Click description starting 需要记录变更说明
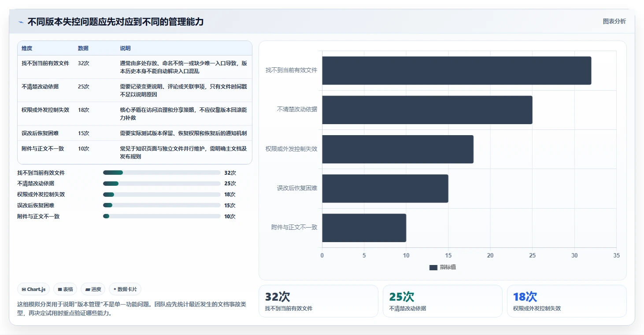644x335 pixels. click(x=183, y=90)
